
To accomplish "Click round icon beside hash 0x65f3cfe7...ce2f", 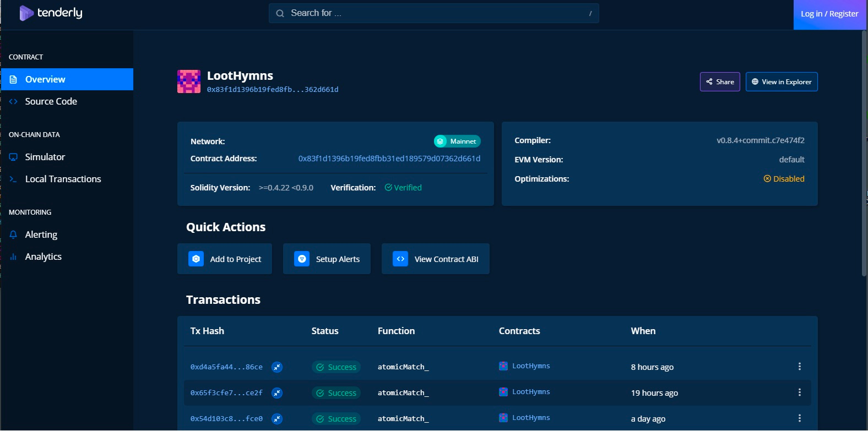I will pos(277,393).
